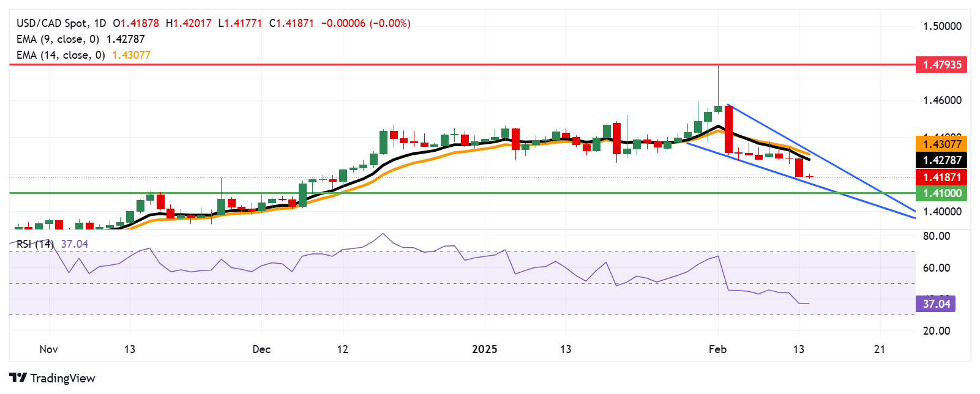This screenshot has height=394, width=980.
Task: Click the red 1.47935 resistance price label
Action: [x=941, y=65]
